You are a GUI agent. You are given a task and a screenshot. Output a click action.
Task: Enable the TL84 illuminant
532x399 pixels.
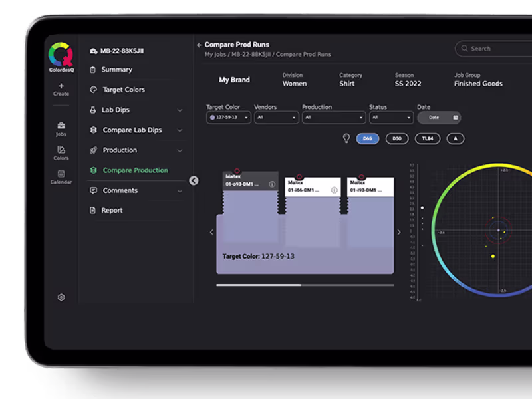(427, 138)
